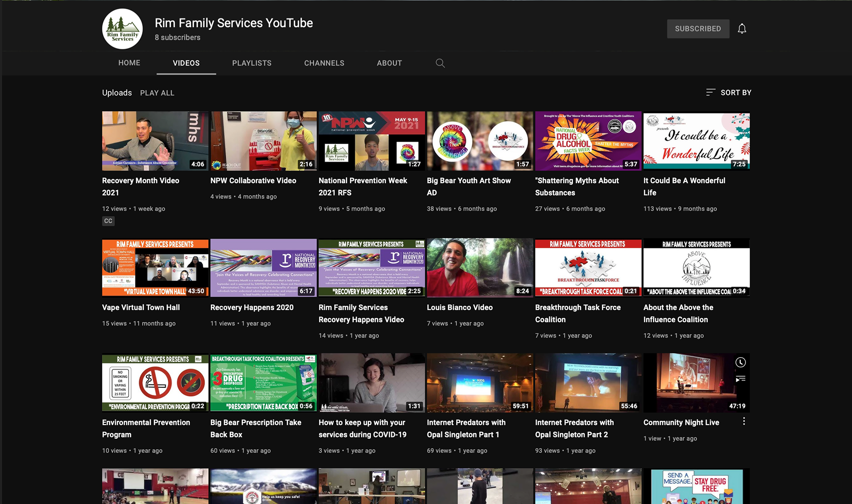Click the Rim Family Services channel avatar
852x504 pixels.
coord(122,29)
